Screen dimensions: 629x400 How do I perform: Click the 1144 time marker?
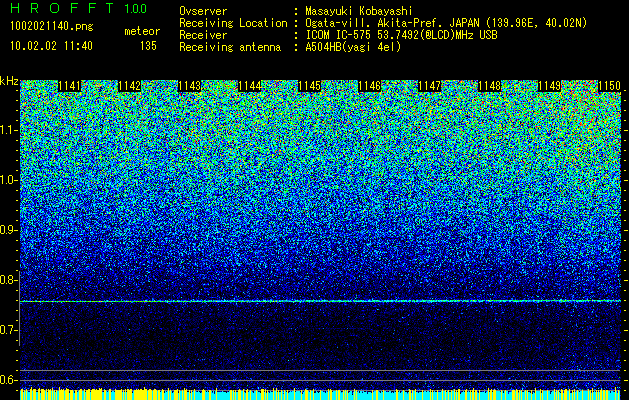(250, 86)
